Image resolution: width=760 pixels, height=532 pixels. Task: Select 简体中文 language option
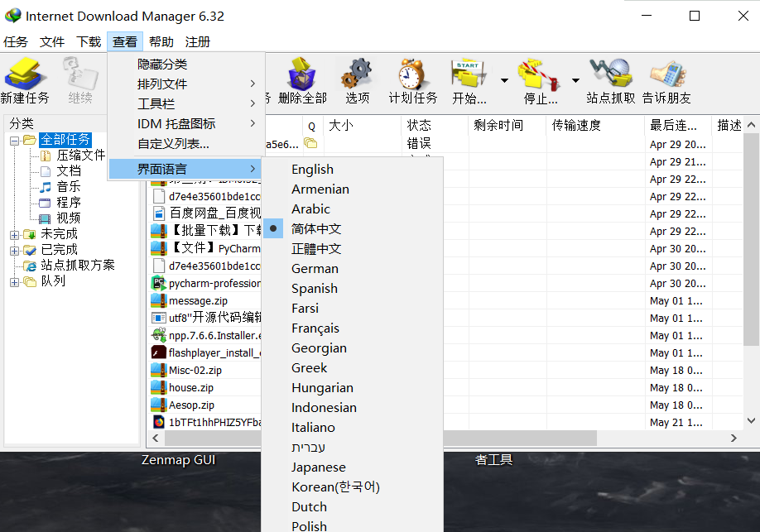(316, 229)
